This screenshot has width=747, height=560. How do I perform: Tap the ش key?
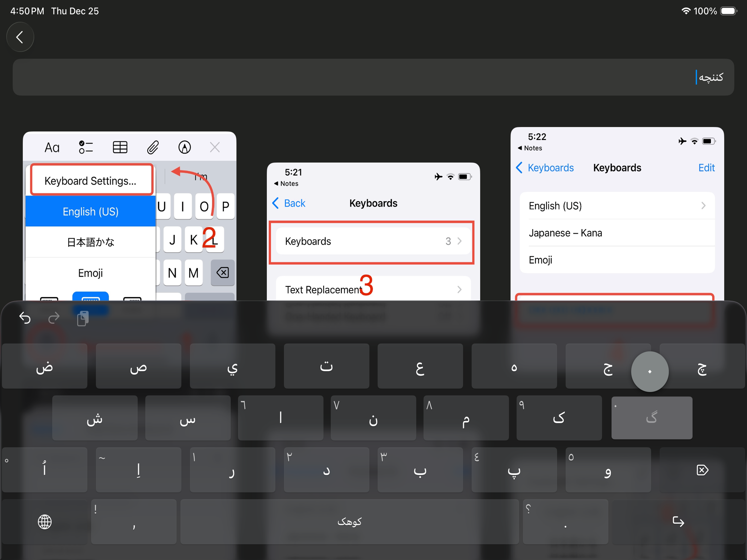pyautogui.click(x=95, y=418)
